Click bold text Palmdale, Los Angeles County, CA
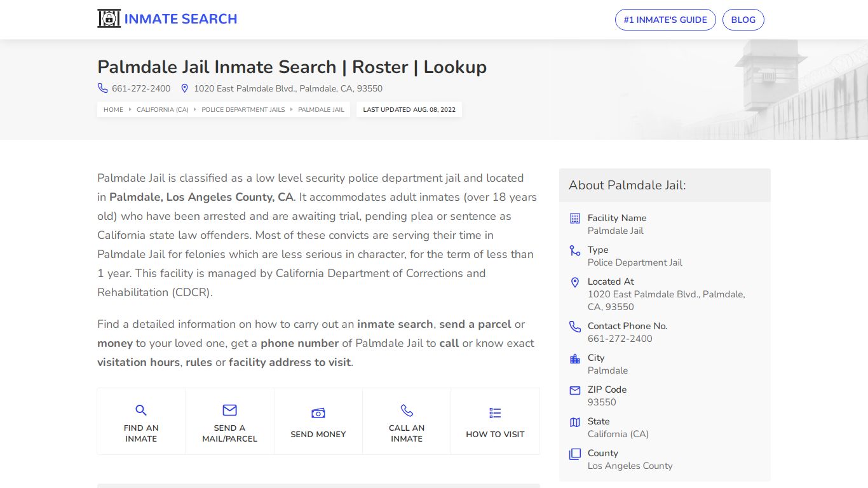This screenshot has width=868, height=488. [201, 197]
